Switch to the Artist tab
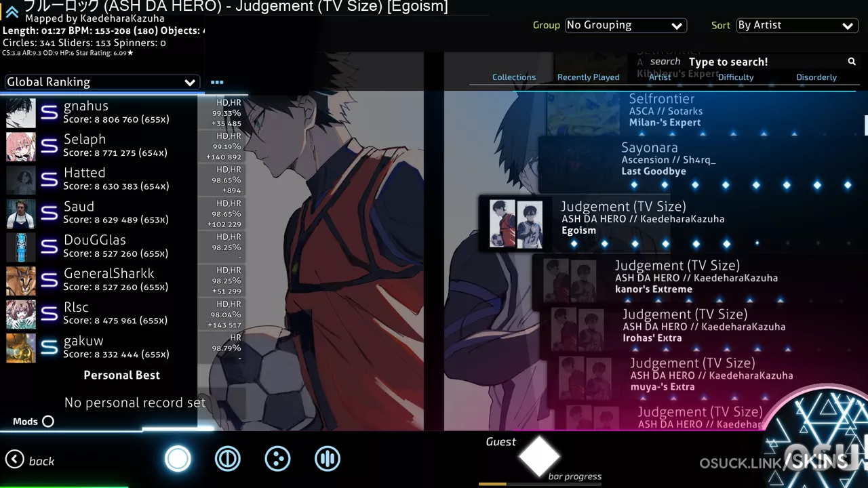This screenshot has width=868, height=488. coord(660,77)
